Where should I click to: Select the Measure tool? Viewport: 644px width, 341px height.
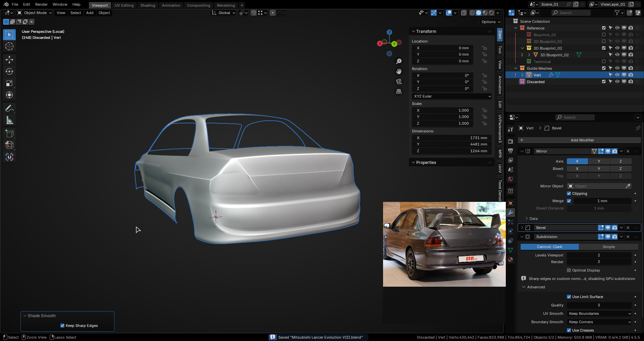point(9,120)
